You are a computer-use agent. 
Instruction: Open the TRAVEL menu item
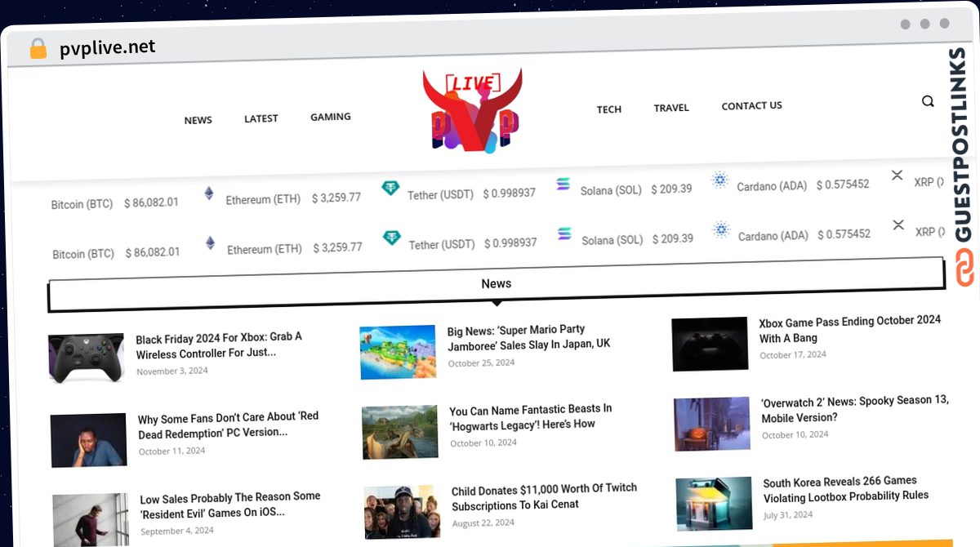click(x=671, y=107)
